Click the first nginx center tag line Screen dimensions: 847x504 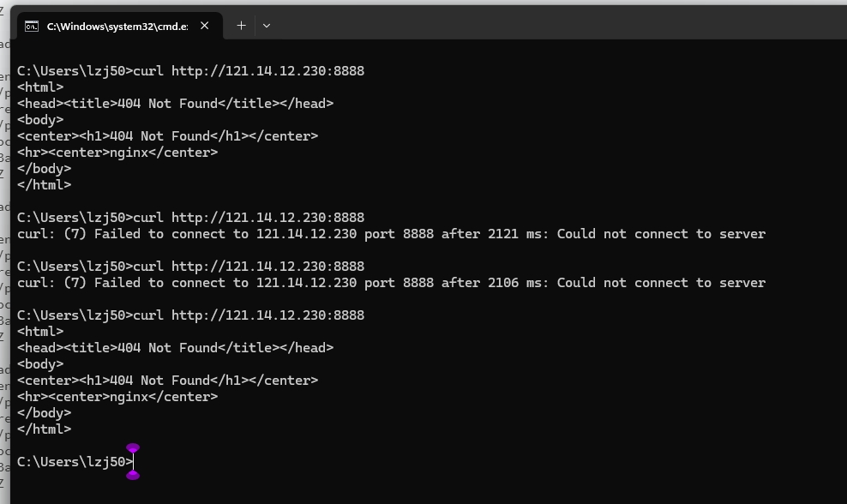click(117, 153)
